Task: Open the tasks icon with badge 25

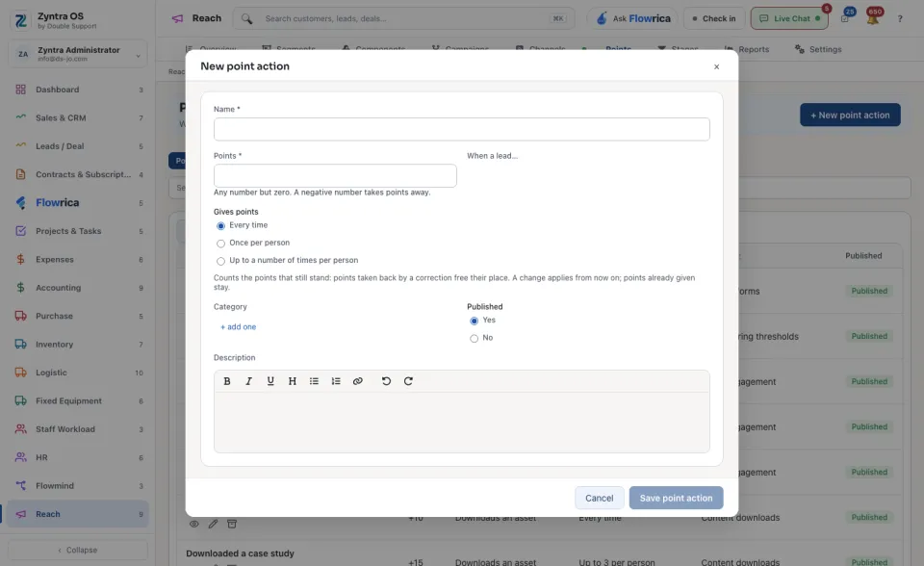Action: 846,18
